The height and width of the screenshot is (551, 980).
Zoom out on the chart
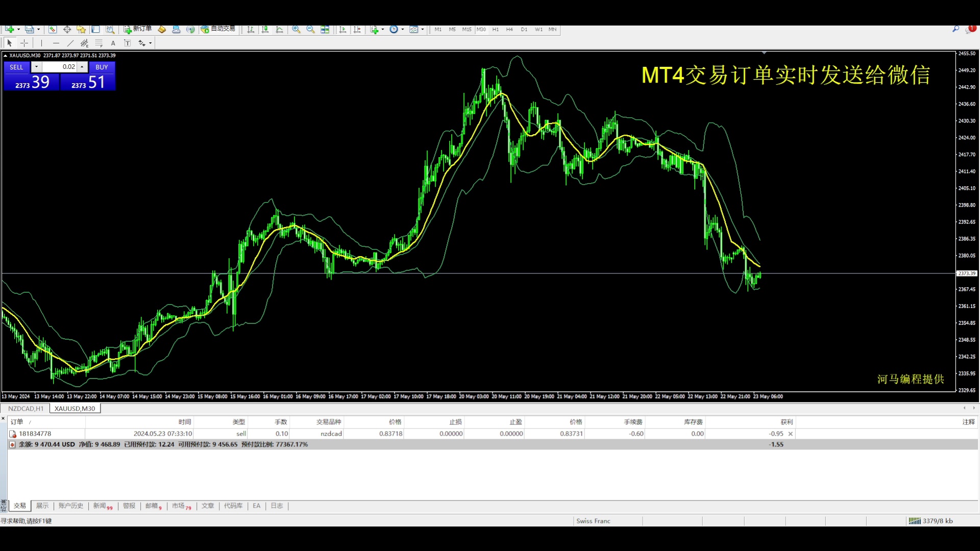[x=310, y=30]
